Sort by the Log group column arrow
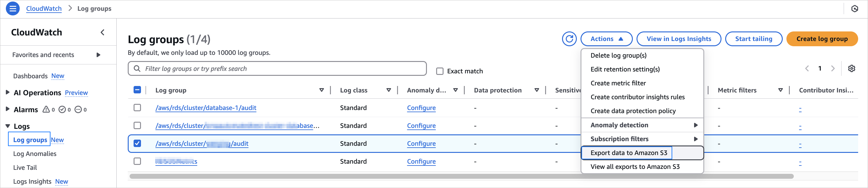The width and height of the screenshot is (868, 188). click(321, 90)
